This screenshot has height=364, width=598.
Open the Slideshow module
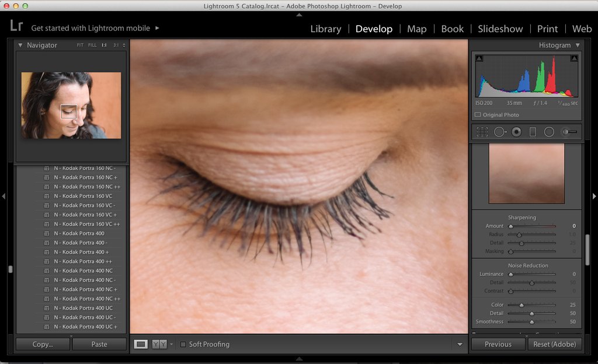pos(500,28)
